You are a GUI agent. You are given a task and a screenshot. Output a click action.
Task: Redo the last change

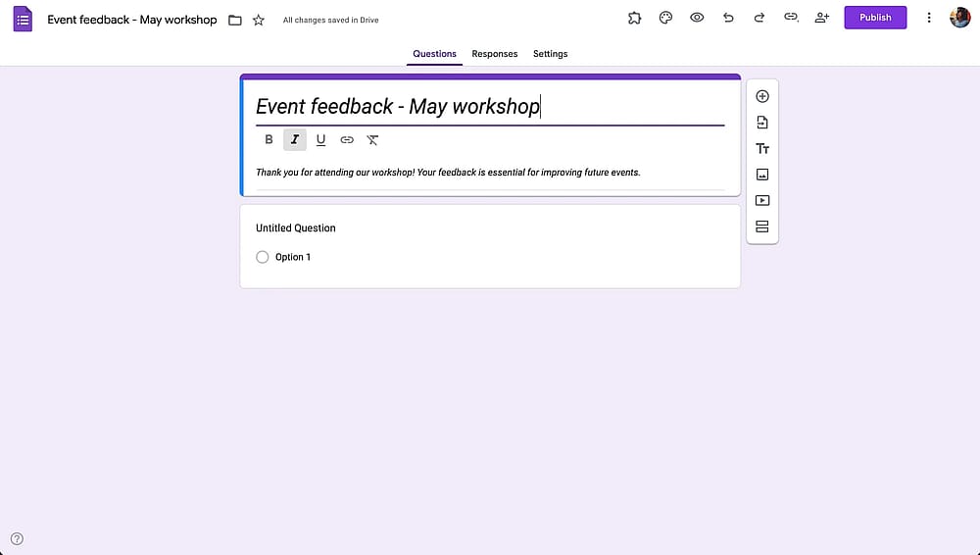tap(759, 18)
